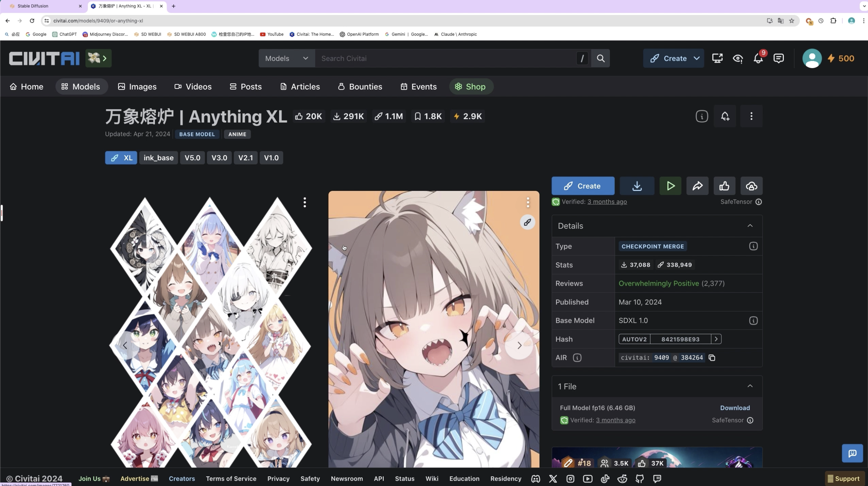Screen dimensions: 868x486
Task: Click the Download link for Full Model fp16
Action: (x=735, y=408)
